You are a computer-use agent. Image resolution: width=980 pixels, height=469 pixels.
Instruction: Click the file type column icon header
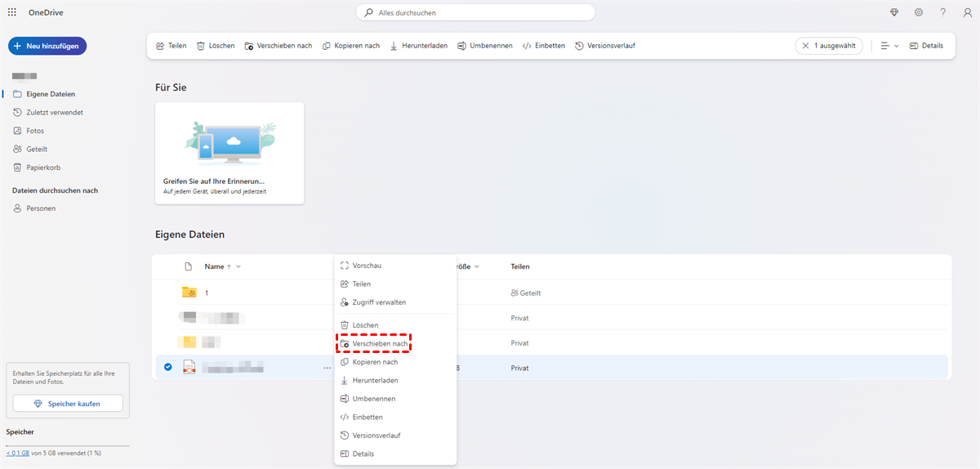coord(189,266)
